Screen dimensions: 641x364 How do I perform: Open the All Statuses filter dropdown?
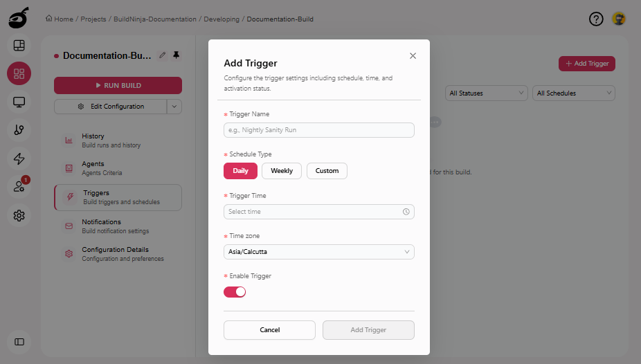[487, 93]
